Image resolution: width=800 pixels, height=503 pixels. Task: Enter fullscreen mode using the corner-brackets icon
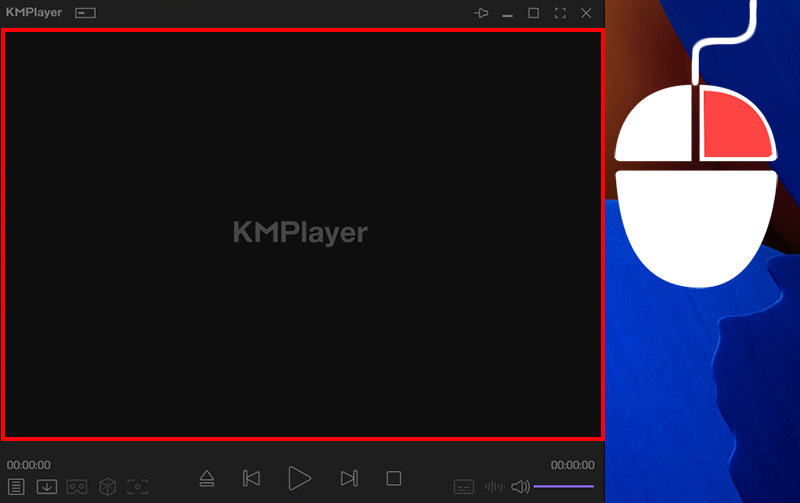pyautogui.click(x=560, y=13)
